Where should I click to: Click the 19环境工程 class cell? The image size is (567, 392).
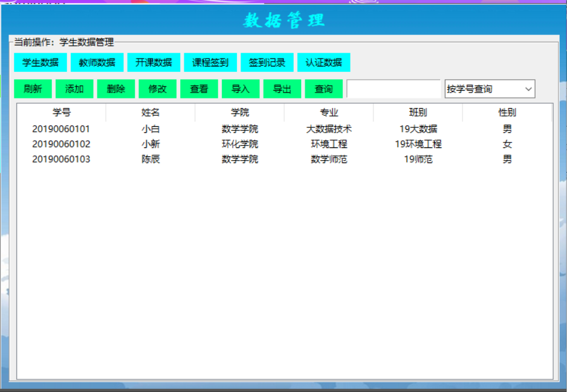coord(418,144)
